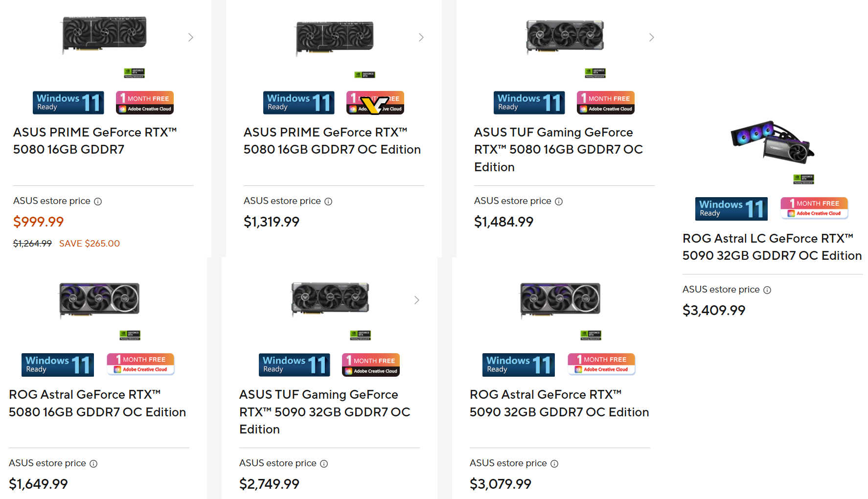The height and width of the screenshot is (499, 868).
Task: Click info icon beside the $1,649.99 estore price label
Action: tap(93, 464)
